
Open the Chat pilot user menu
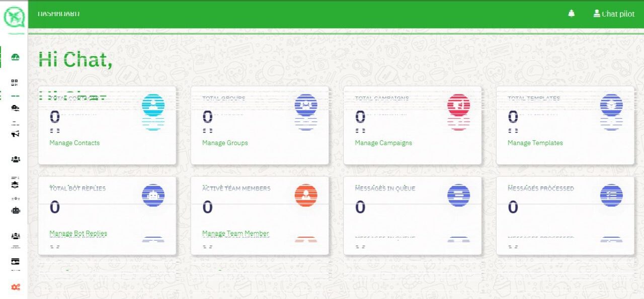click(x=614, y=14)
